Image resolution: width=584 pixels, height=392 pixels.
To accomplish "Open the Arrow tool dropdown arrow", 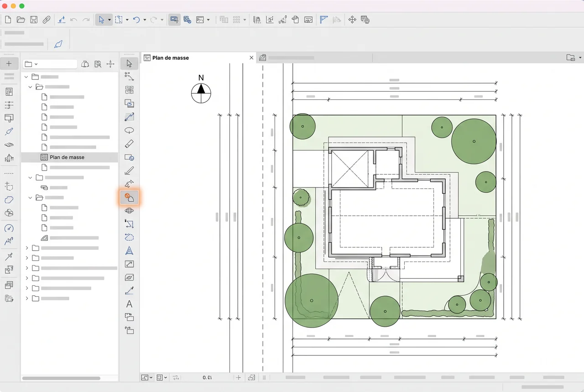I will [x=109, y=20].
